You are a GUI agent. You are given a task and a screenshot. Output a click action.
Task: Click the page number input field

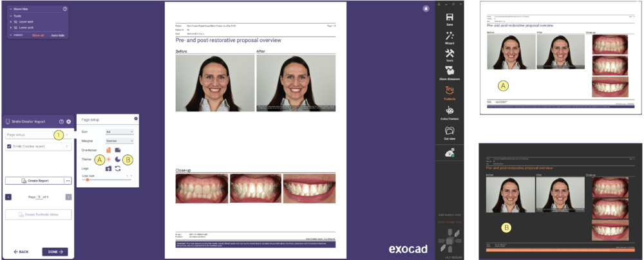tap(39, 197)
